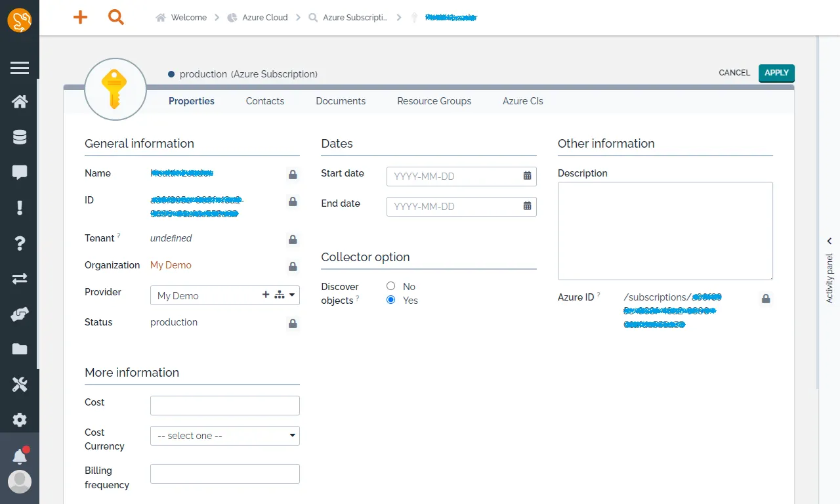840x504 pixels.
Task: Switch to the Contacts tab
Action: tap(265, 101)
